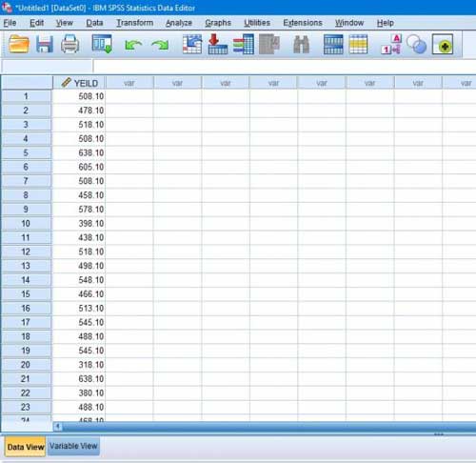Select cell 605.10 in row 6
Image resolution: width=476 pixels, height=463 pixels.
(79, 167)
